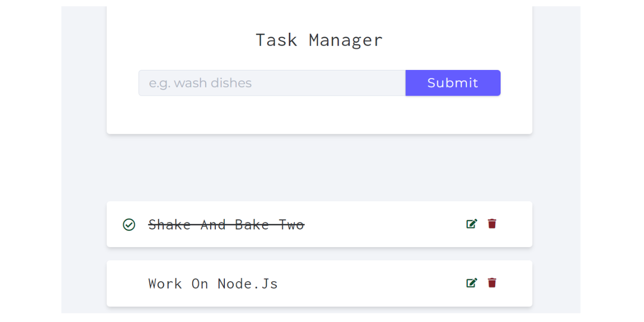644x322 pixels.
Task: Select the strikethrough text Shake And Bake Two
Action: click(226, 224)
